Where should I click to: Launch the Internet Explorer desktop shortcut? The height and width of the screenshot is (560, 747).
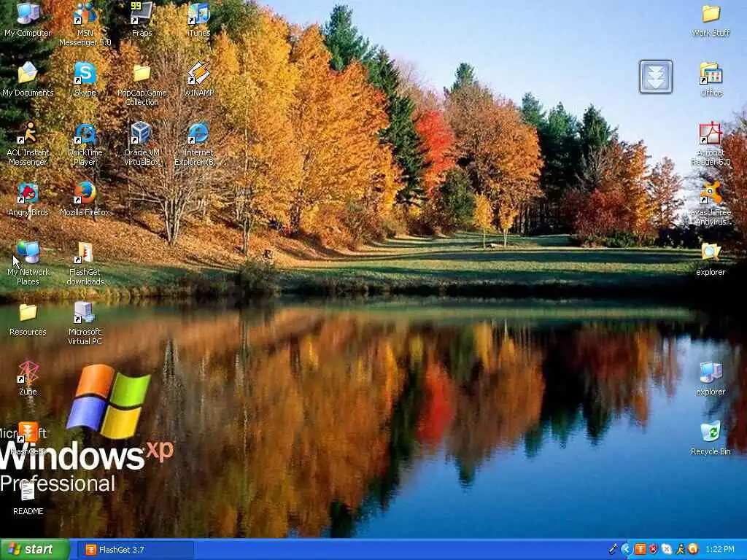[198, 144]
